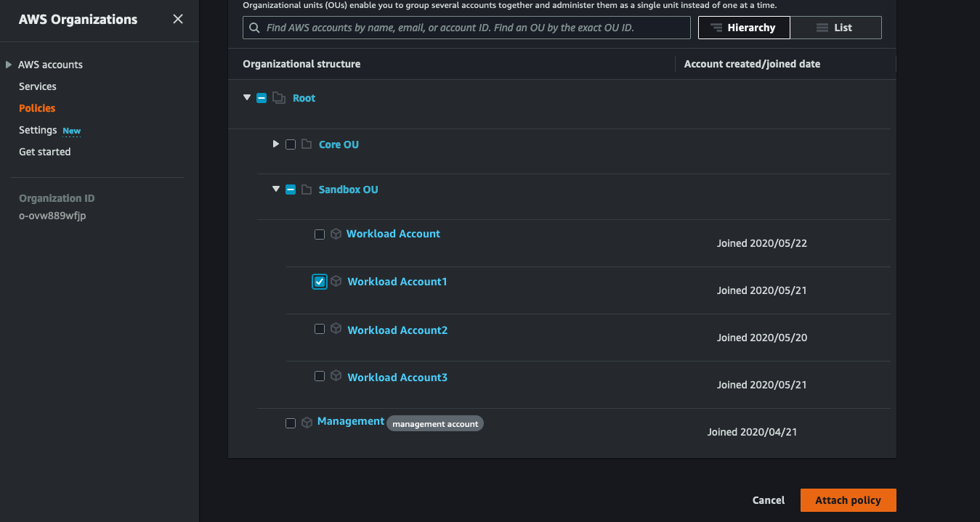
Task: Click the cube icon next to Workload Account3
Action: click(x=336, y=376)
